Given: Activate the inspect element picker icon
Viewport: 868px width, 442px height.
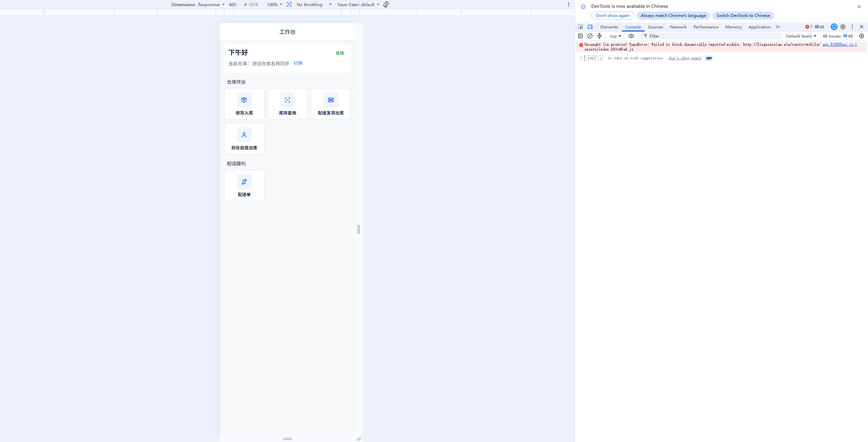Looking at the screenshot, I should pyautogui.click(x=580, y=27).
